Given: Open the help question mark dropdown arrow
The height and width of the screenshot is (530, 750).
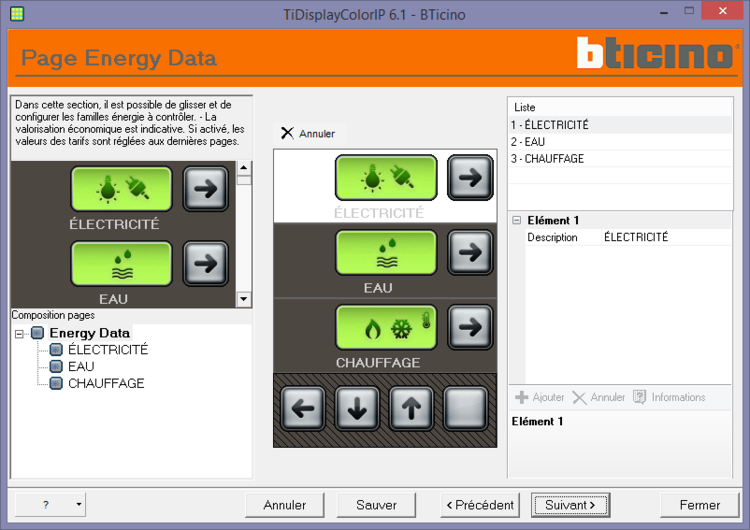Looking at the screenshot, I should pyautogui.click(x=78, y=504).
